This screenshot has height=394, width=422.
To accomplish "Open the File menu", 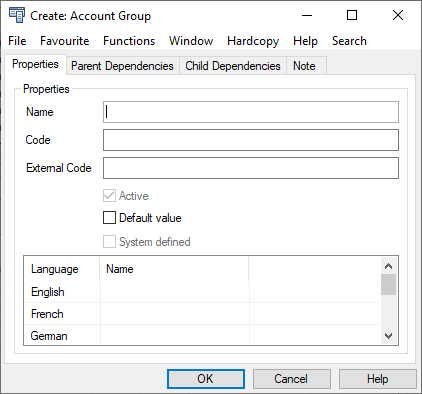I will pos(17,41).
